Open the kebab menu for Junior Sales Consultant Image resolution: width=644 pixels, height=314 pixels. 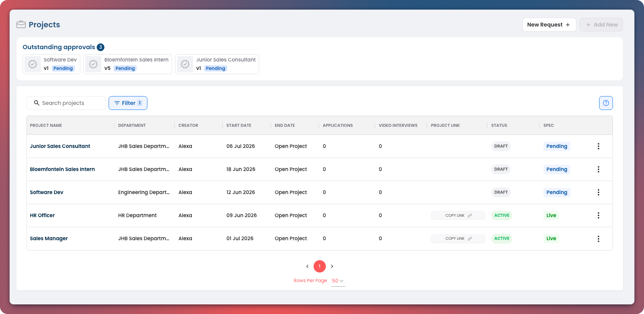point(598,146)
